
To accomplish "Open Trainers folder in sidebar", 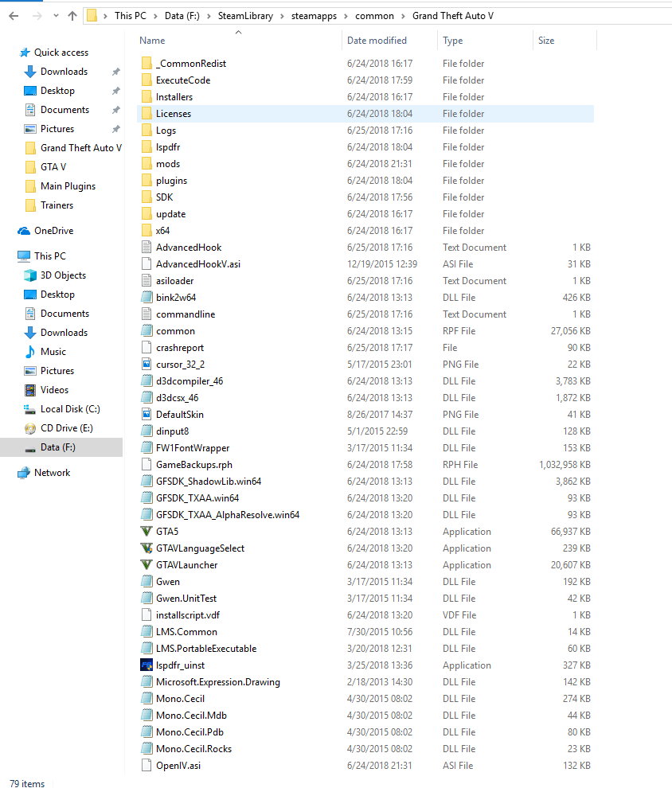I will tap(57, 205).
